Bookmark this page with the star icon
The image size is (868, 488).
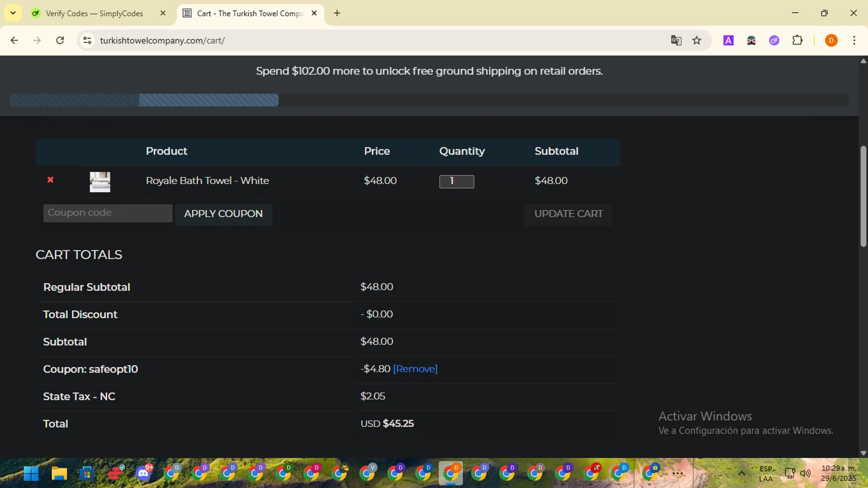click(697, 41)
